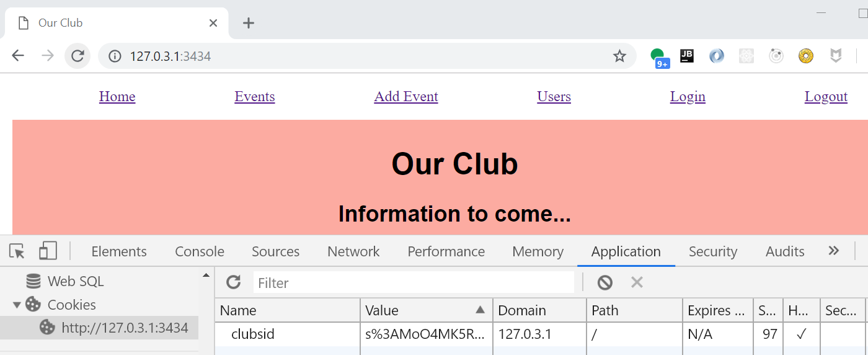Bookmark this page with the star icon

619,56
